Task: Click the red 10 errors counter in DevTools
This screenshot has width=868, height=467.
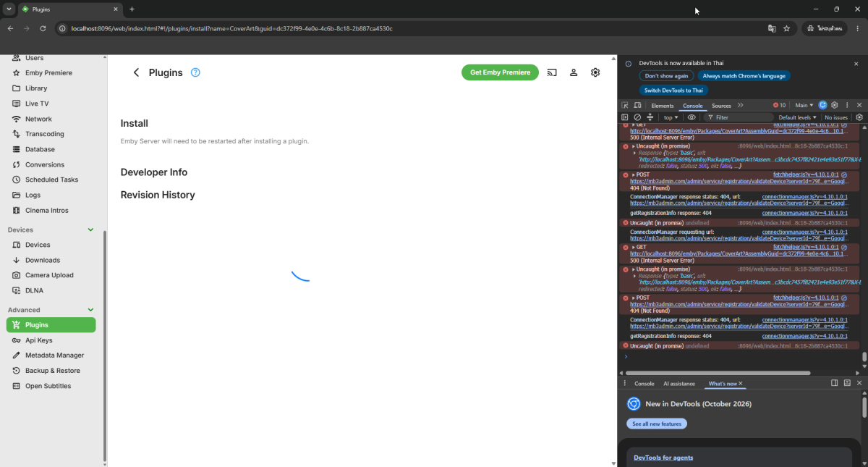Action: click(779, 105)
